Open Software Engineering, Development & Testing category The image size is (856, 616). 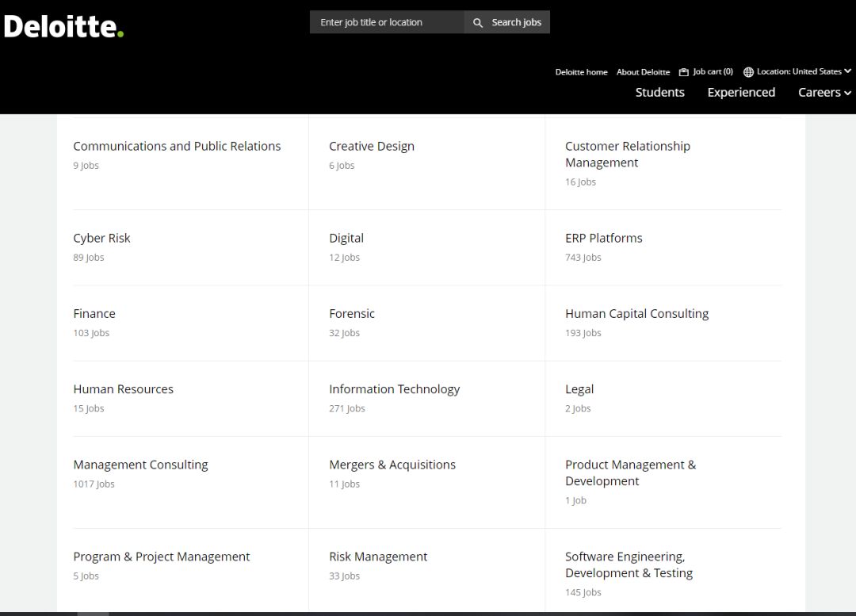[x=629, y=564]
